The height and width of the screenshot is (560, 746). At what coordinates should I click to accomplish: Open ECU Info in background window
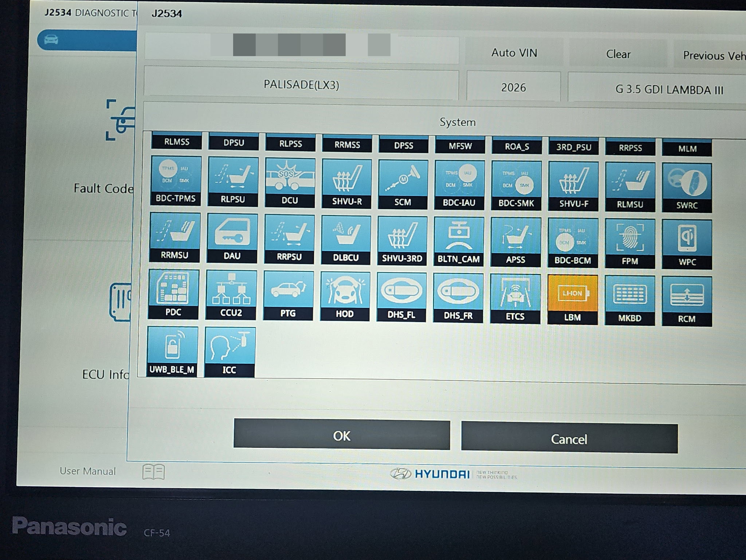coord(105,374)
